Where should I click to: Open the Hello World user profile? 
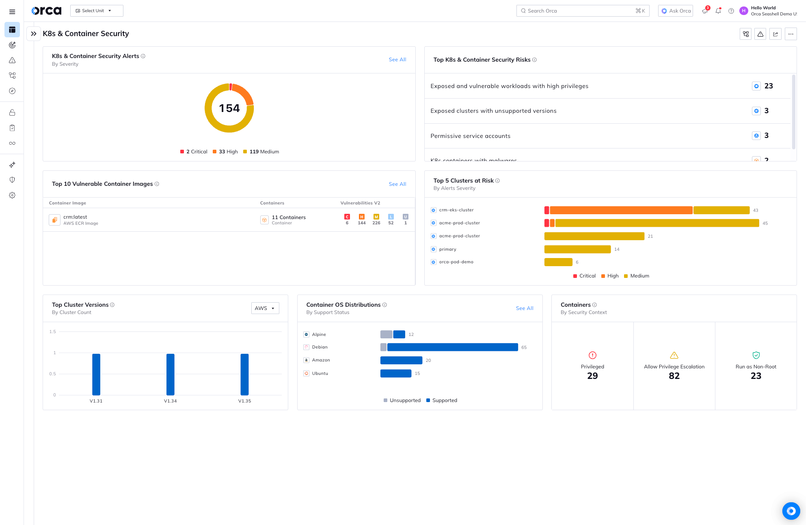tap(768, 11)
